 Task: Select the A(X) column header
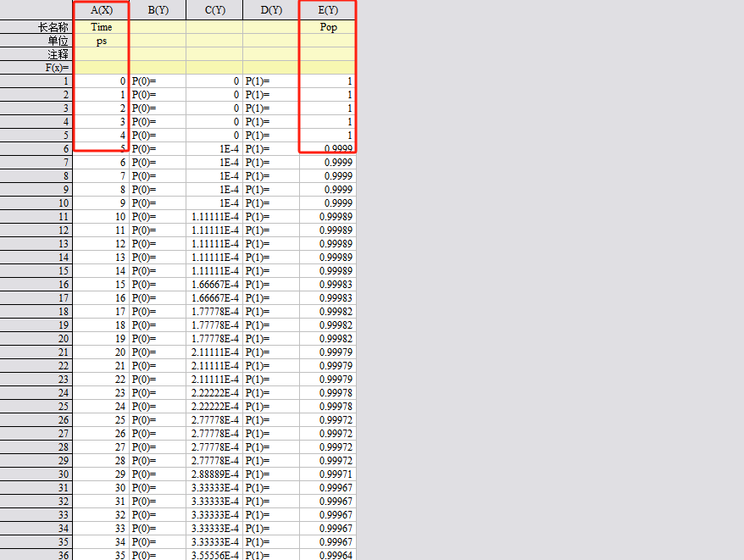[x=101, y=10]
